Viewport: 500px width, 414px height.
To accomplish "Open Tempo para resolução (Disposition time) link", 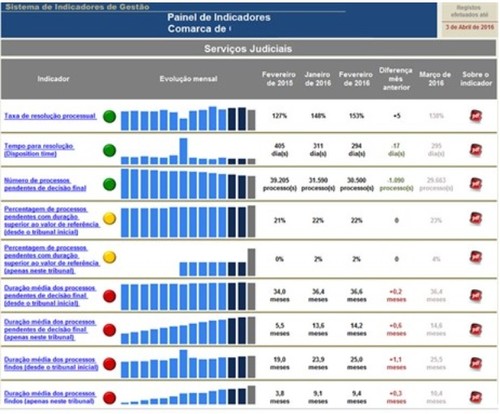I will coord(39,150).
